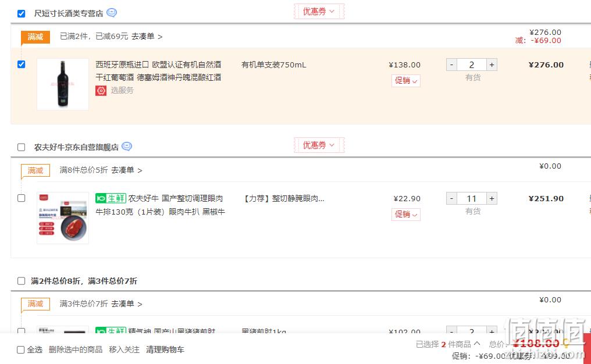591x364 pixels.
Task: Open the 尺短寸长酒类专营店 store name link
Action: coord(69,13)
